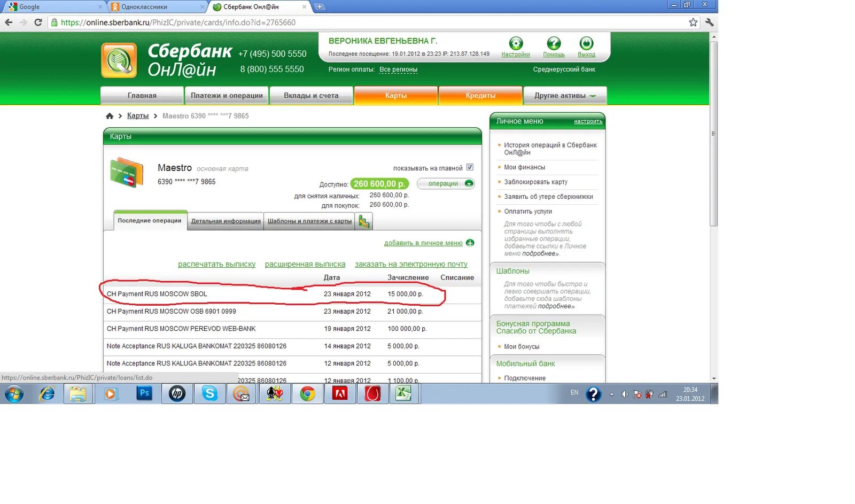Select 'CH Payment RUS MOSCOW OSB 6901 0999' row

[292, 311]
